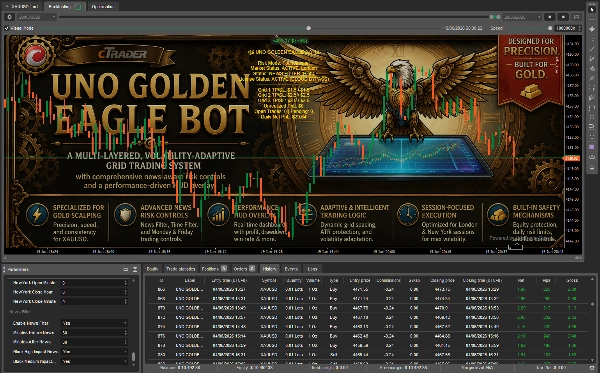Viewport: 600px width, 373px height.
Task: Switch to the Trade statistics tab
Action: pos(181,269)
